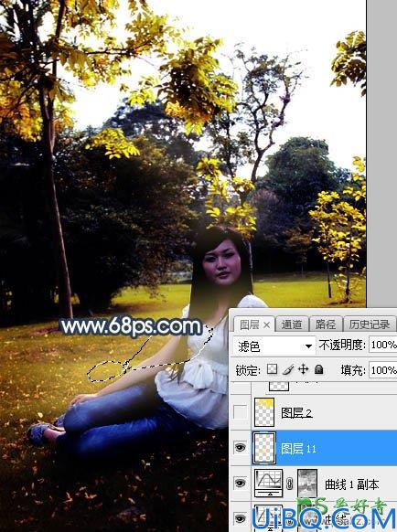Click the 填充 value field
The height and width of the screenshot is (532, 397).
pos(382,369)
